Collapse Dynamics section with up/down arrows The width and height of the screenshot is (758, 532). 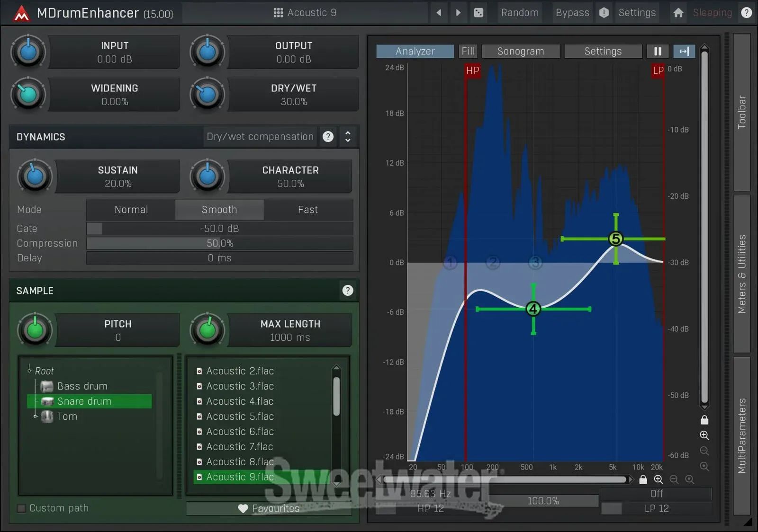(348, 137)
